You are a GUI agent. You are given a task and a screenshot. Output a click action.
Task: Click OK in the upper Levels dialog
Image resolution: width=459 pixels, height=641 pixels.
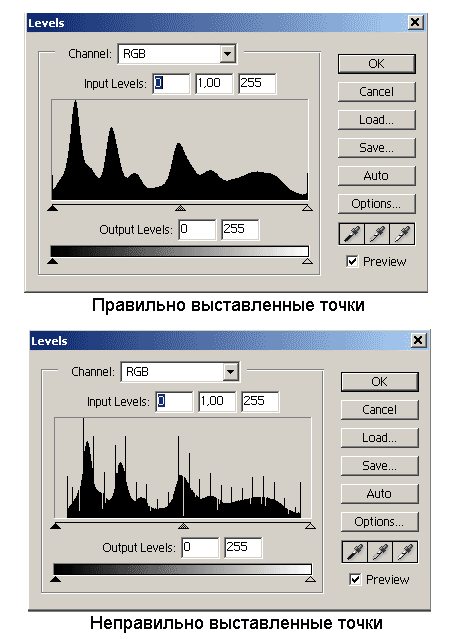click(376, 64)
